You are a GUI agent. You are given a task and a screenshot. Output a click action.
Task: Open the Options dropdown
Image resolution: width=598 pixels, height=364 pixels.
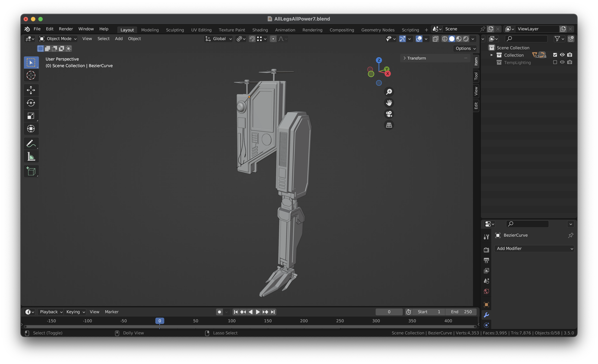[465, 48]
